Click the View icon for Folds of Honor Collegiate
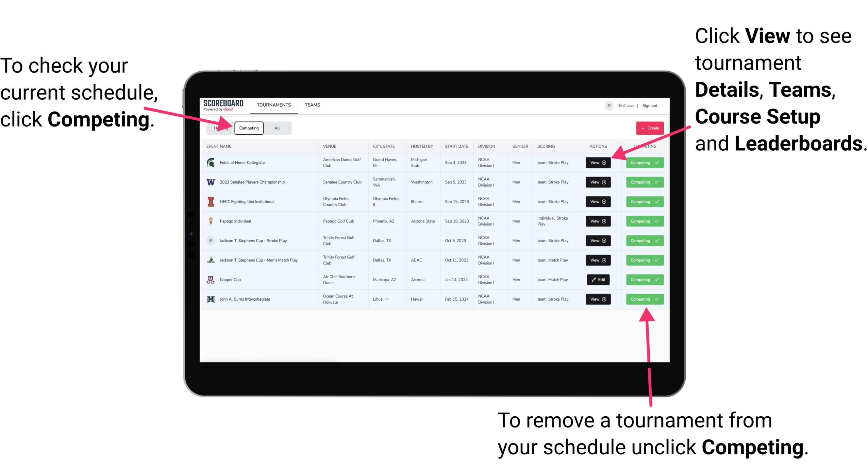 coord(598,163)
